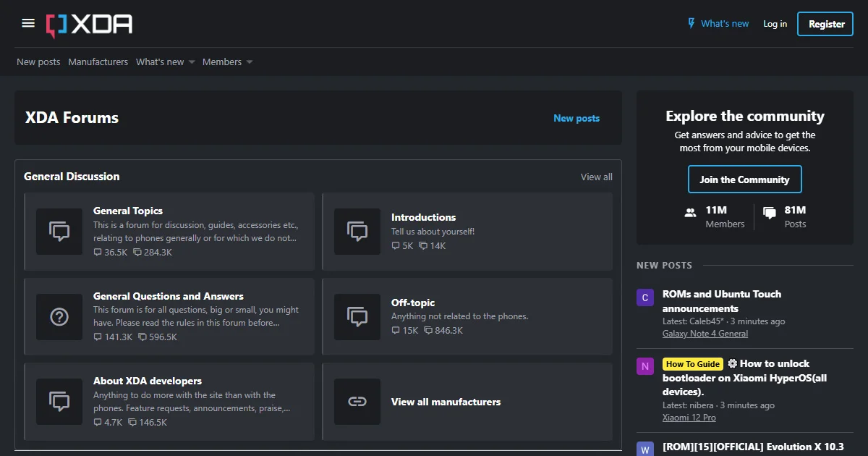Click the Explore the community heading
The width and height of the screenshot is (868, 456).
[x=745, y=117]
